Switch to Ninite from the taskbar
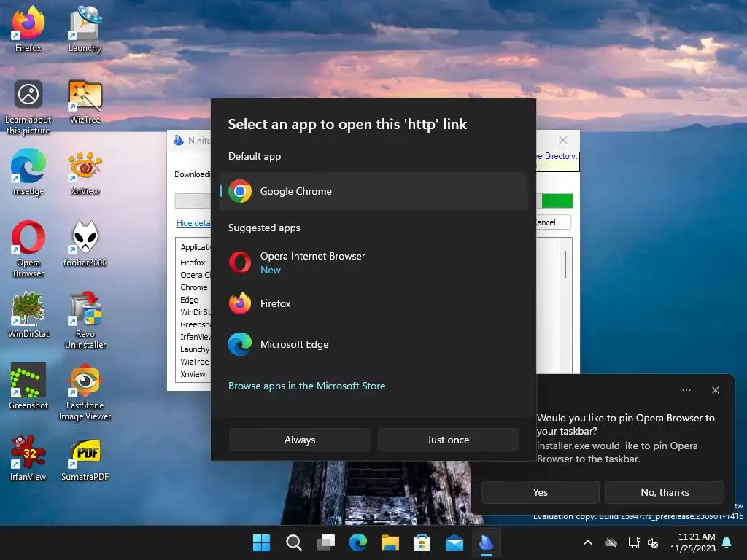The width and height of the screenshot is (747, 560). pyautogui.click(x=487, y=542)
